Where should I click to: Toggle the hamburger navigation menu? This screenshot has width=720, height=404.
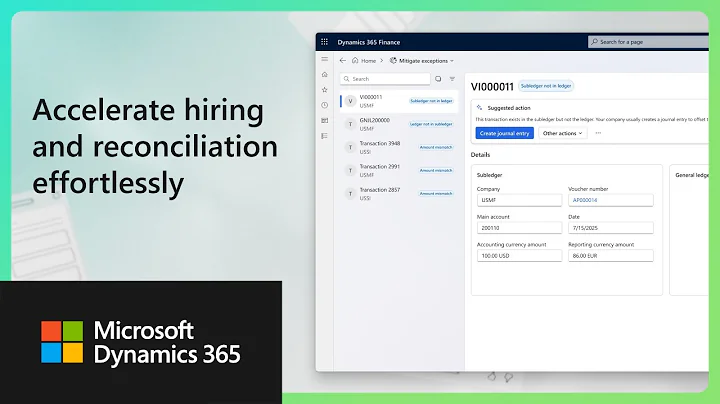click(x=325, y=59)
